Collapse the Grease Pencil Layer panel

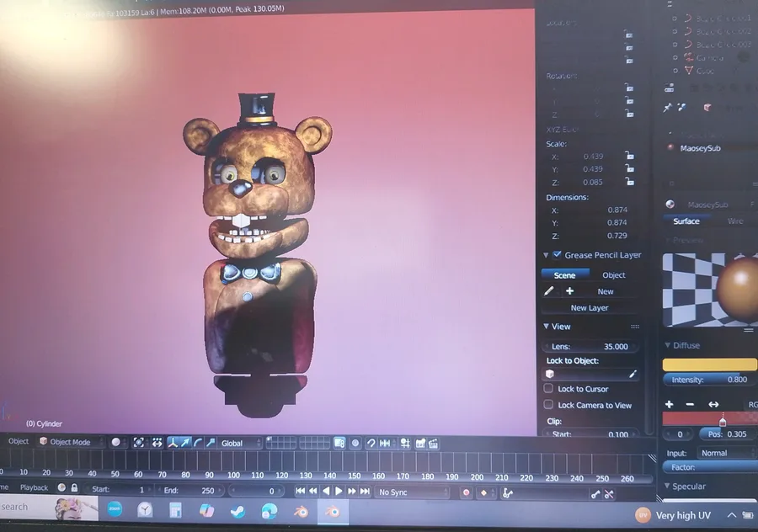(x=546, y=255)
